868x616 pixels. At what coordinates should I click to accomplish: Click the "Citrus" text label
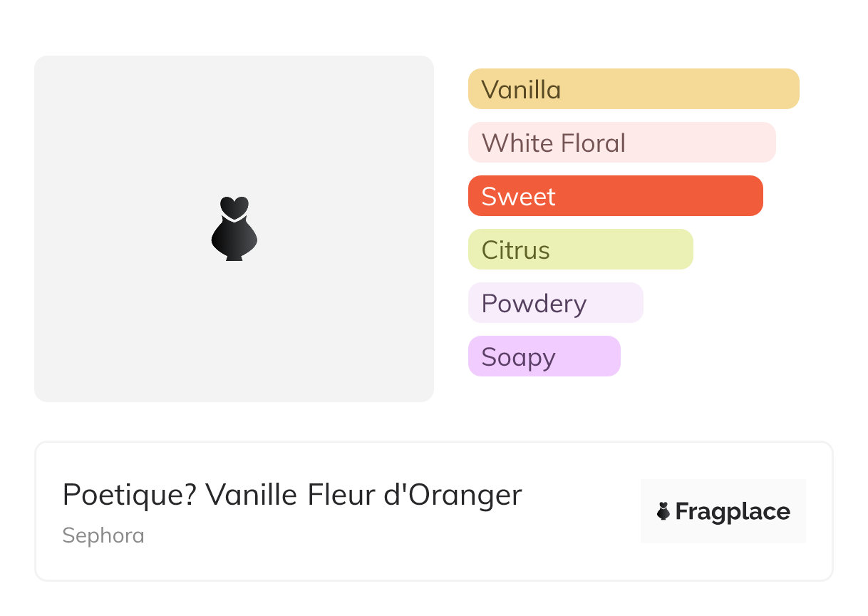516,250
